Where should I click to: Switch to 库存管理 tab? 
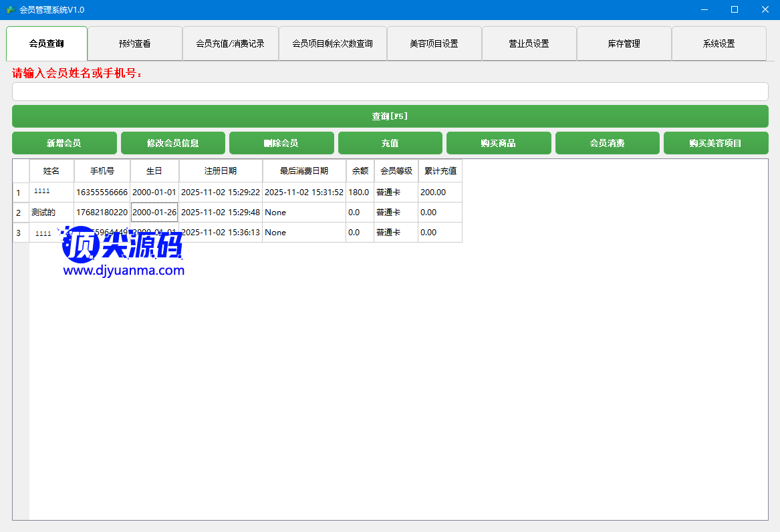click(624, 44)
